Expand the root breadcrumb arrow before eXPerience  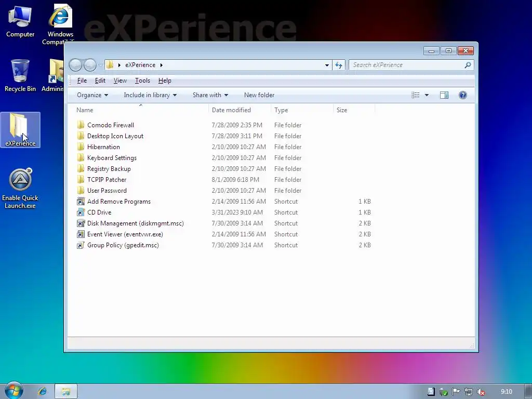(x=119, y=65)
